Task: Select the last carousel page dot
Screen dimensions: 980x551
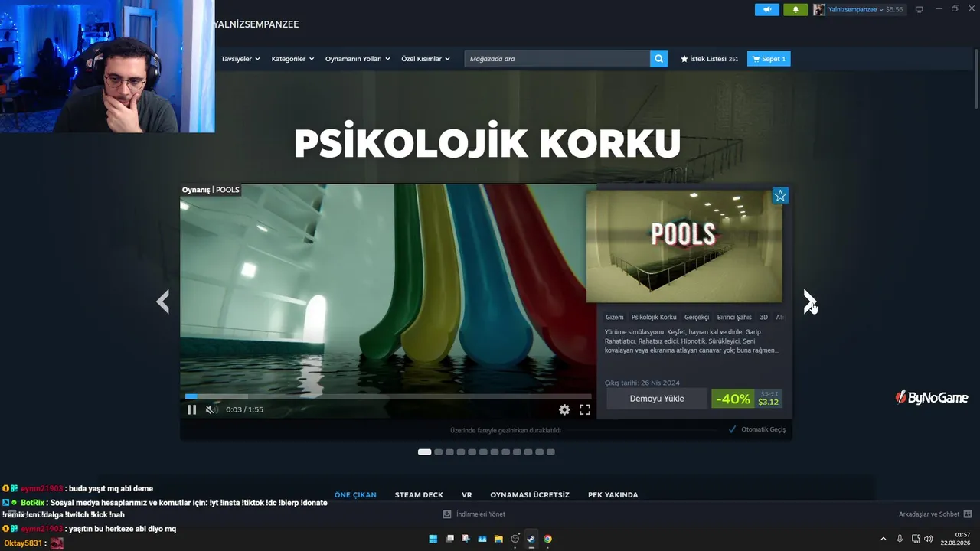Action: click(550, 452)
